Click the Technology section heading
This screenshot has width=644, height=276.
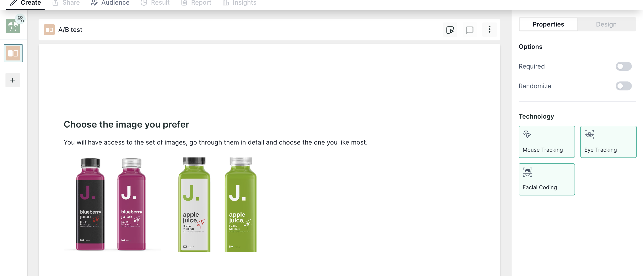[536, 116]
